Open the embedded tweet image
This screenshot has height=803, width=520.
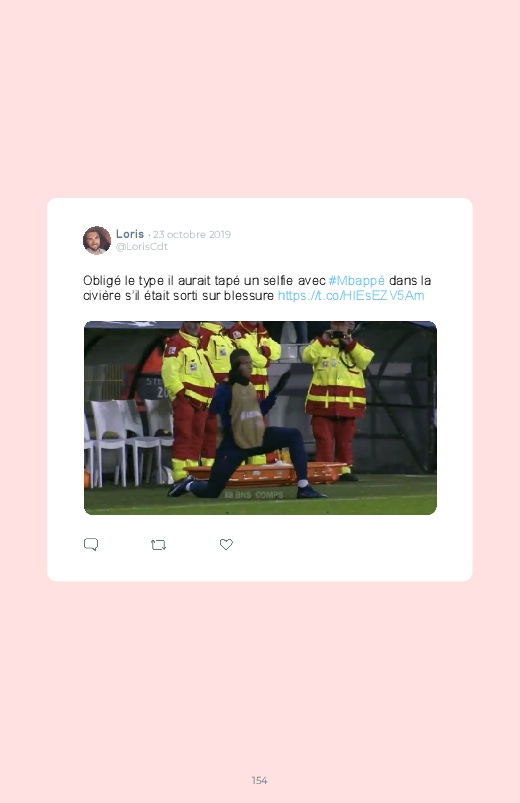coord(260,418)
